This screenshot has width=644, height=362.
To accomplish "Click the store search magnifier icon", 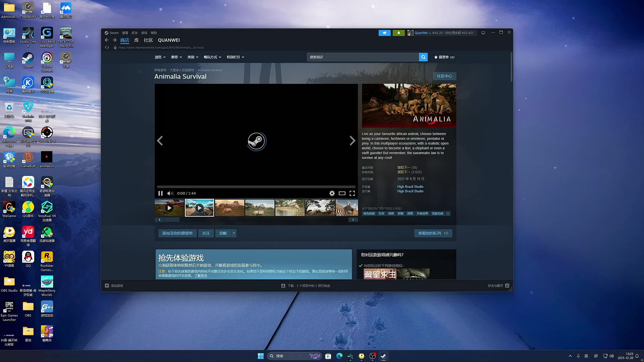I will [x=423, y=57].
